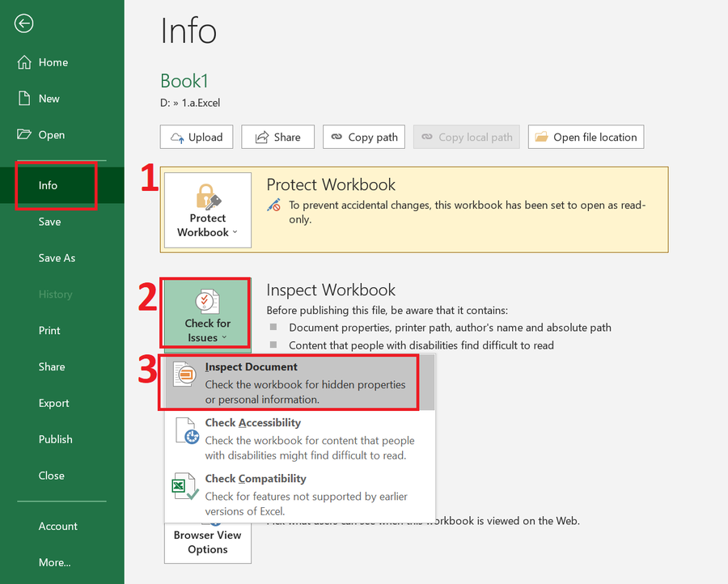
Task: Open Print in the sidebar
Action: pos(62,331)
